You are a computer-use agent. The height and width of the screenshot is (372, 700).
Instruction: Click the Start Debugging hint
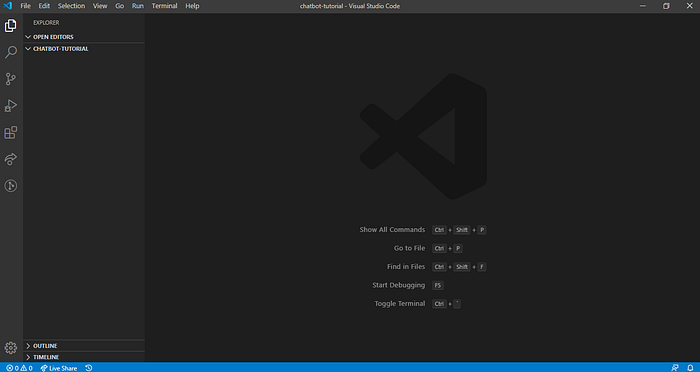[x=399, y=285]
